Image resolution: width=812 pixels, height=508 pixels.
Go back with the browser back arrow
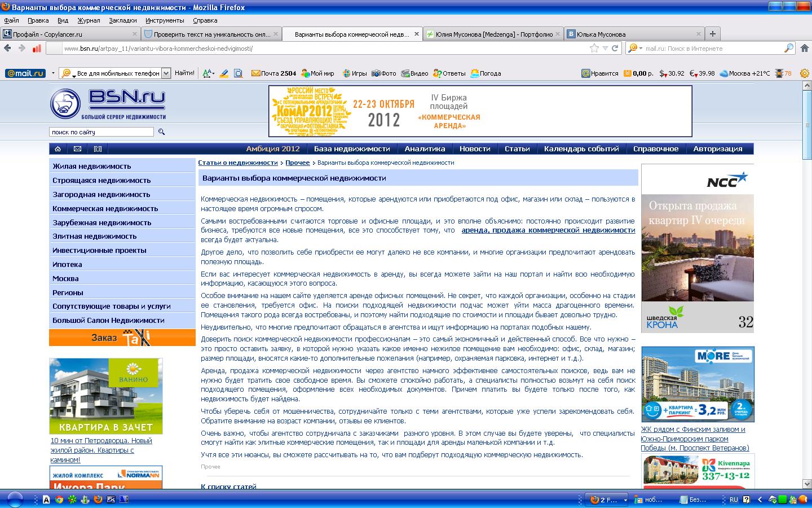[x=8, y=49]
